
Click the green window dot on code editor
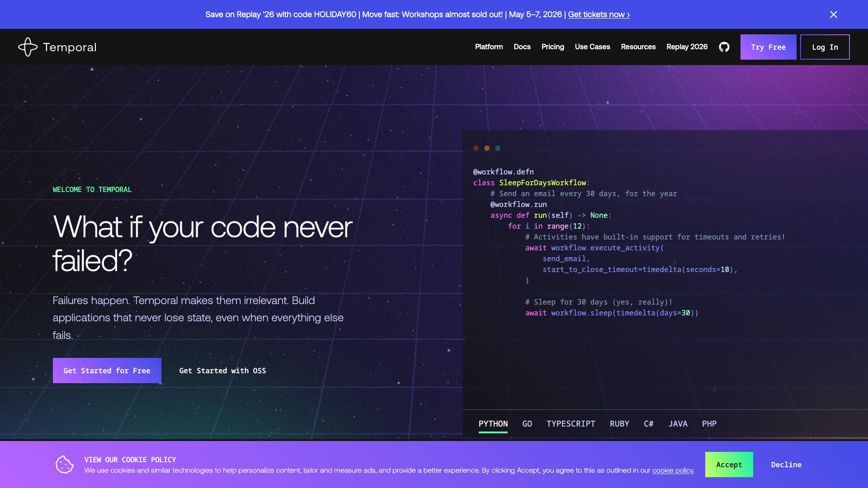498,148
